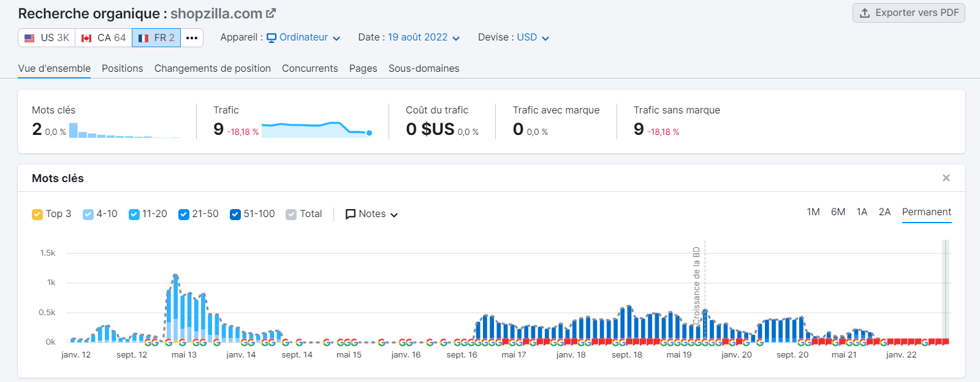This screenshot has width=980, height=382.
Task: Select the CA 64 database flag
Action: point(104,38)
